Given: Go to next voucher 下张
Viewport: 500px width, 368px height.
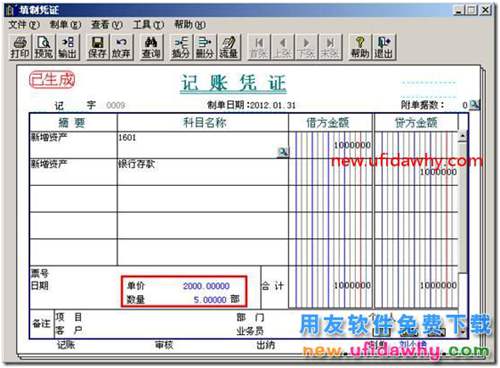Looking at the screenshot, I should 306,47.
